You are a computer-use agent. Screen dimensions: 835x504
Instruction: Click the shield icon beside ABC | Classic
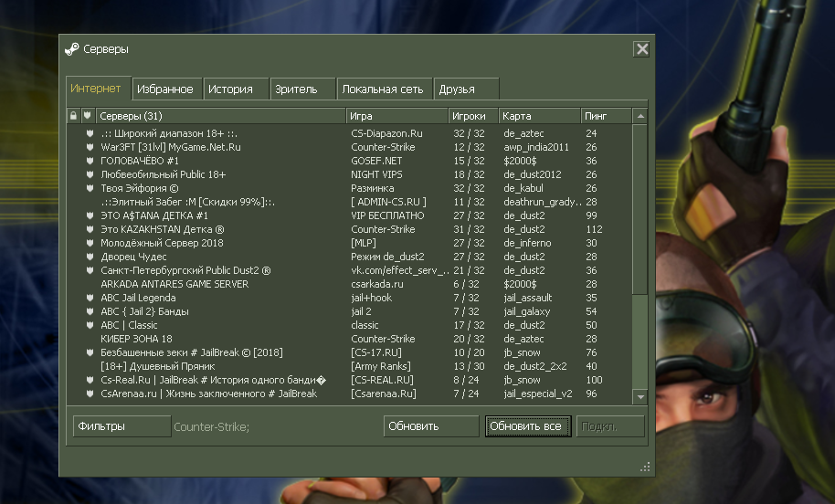point(90,325)
